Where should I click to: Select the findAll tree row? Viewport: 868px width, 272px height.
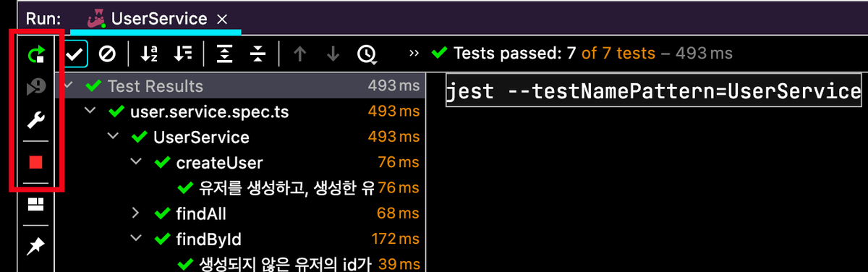tap(241, 213)
